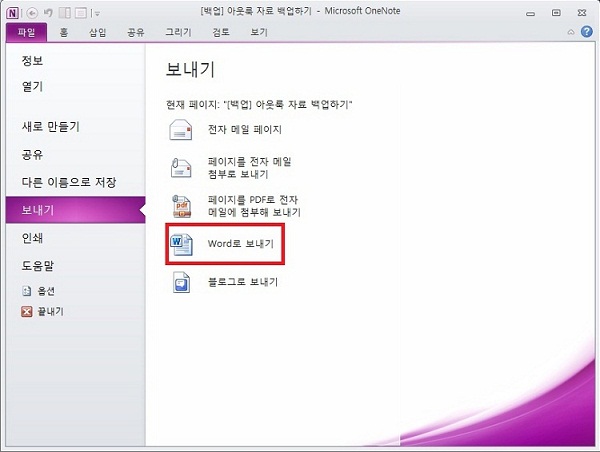Click 페이지를 PDF로 전자 메일에 첨부해 보내기

coord(254,206)
